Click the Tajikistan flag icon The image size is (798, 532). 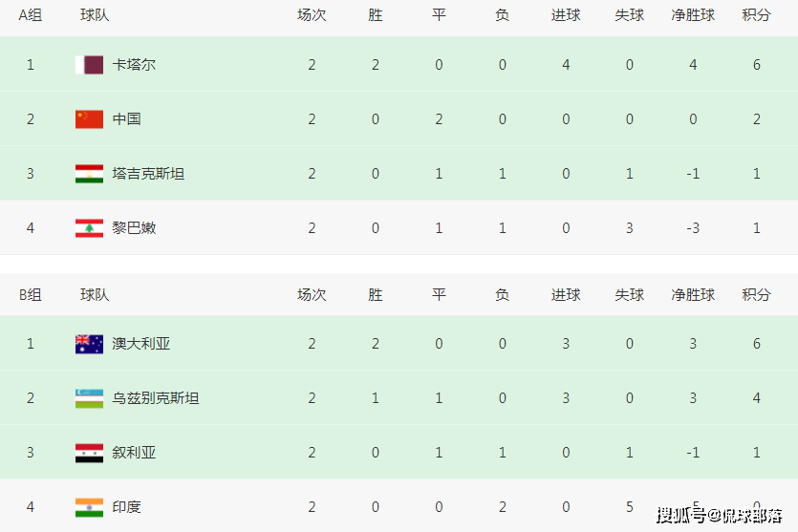pyautogui.click(x=89, y=174)
